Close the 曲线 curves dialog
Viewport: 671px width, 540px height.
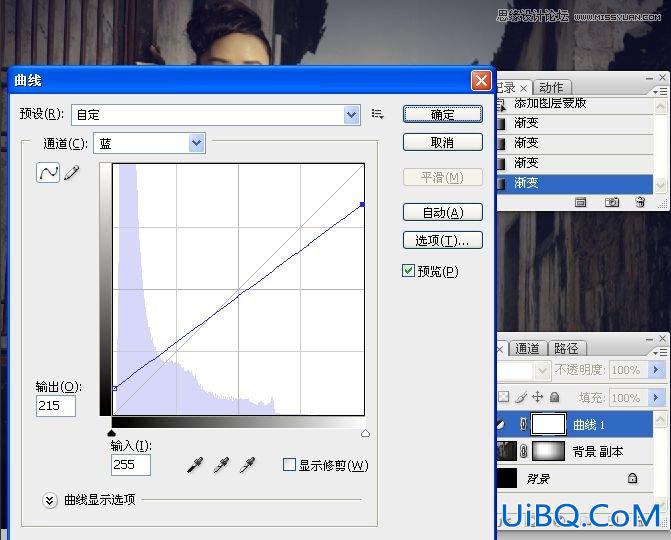pos(481,80)
